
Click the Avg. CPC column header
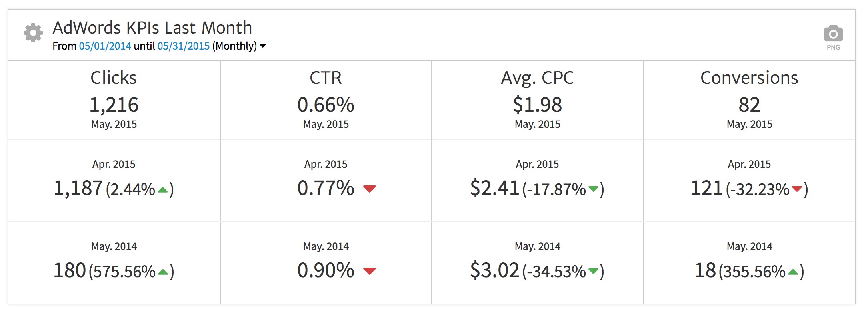[x=537, y=78]
